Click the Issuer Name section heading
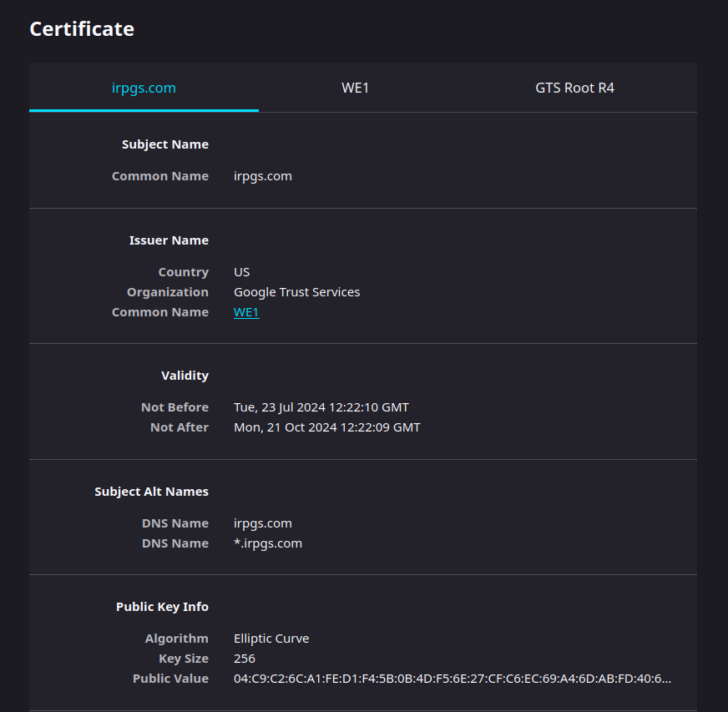728x712 pixels. [x=169, y=240]
